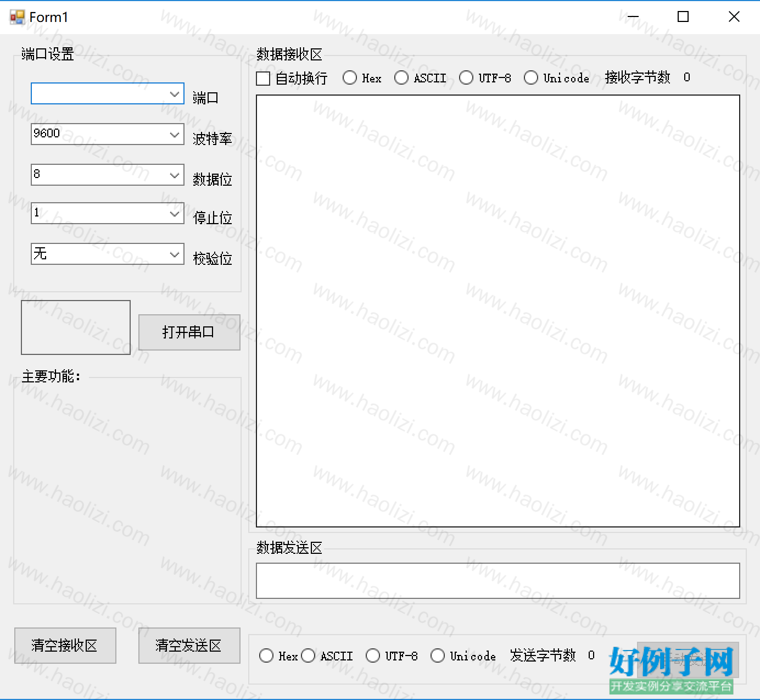Click inside the 数据接收区 text area
The height and width of the screenshot is (700, 760).
tap(498, 311)
